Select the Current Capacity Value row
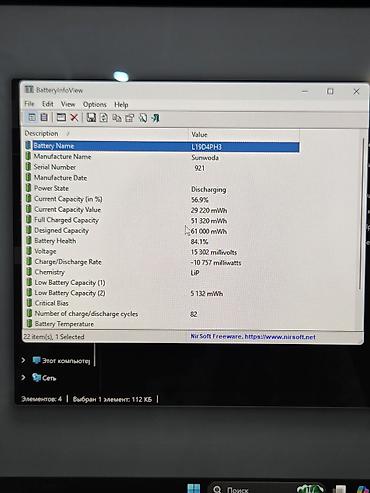The height and width of the screenshot is (493, 370). click(x=162, y=210)
